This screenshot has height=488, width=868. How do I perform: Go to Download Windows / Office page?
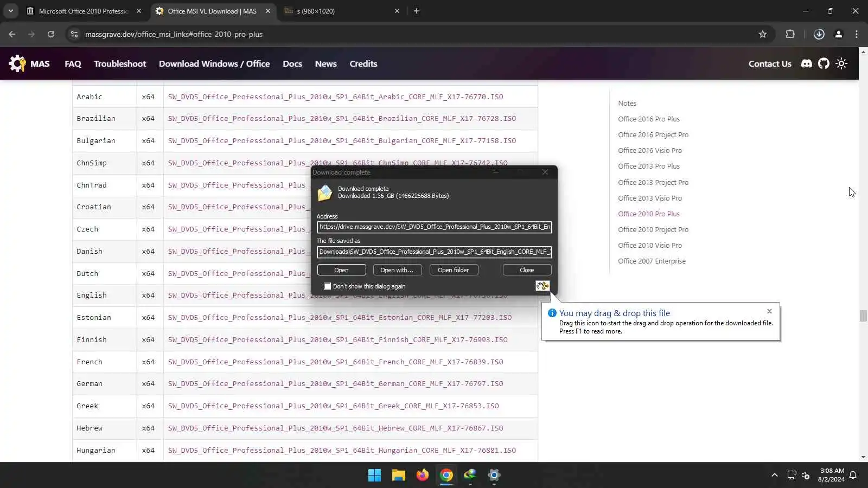(x=214, y=63)
